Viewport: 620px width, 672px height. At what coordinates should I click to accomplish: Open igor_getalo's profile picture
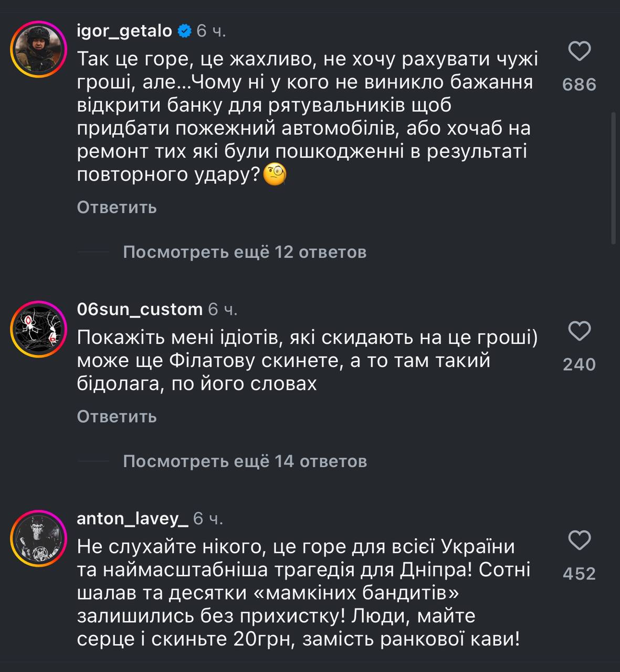38,50
